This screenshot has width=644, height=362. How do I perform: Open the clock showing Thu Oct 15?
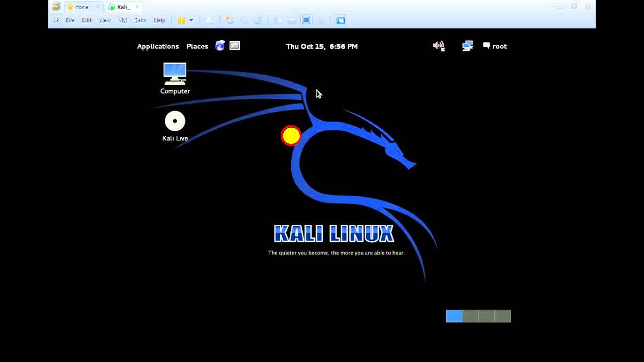pos(322,46)
